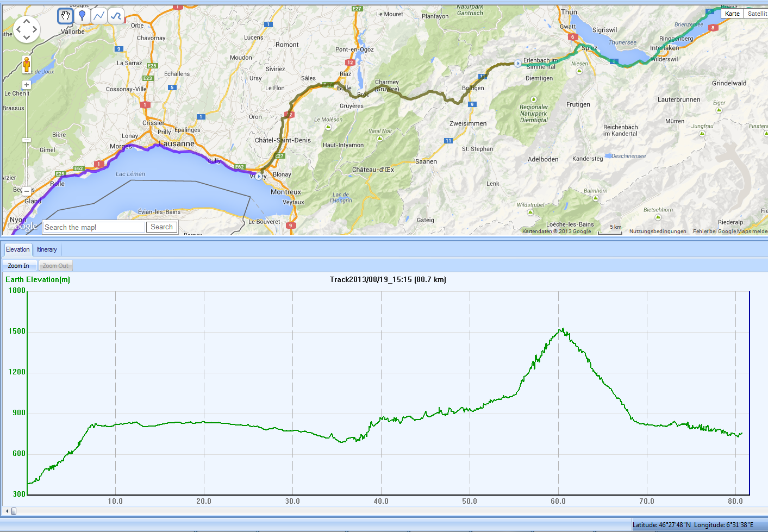Click the map zoom level slider handle
Screen dimensions: 768x532
(26, 140)
